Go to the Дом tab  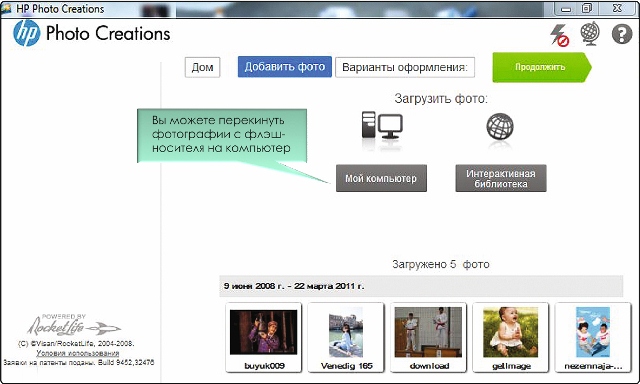202,67
